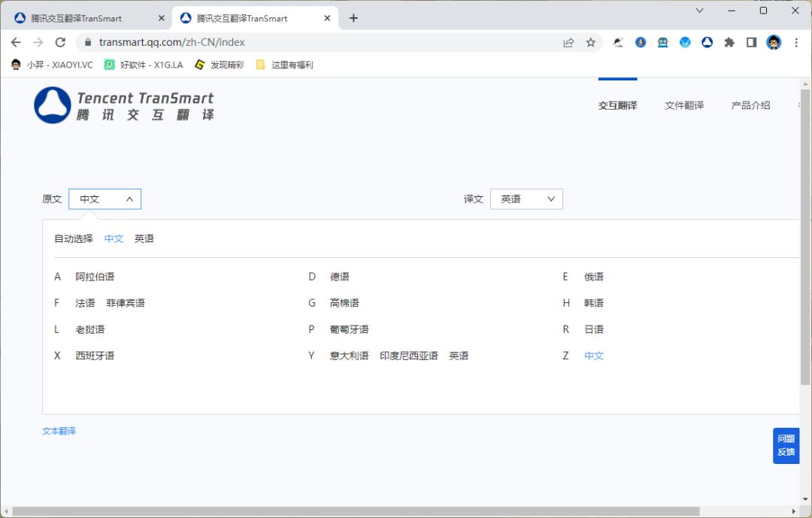Select 自动选择 as source language
Image resolution: width=812 pixels, height=518 pixels.
tap(72, 238)
